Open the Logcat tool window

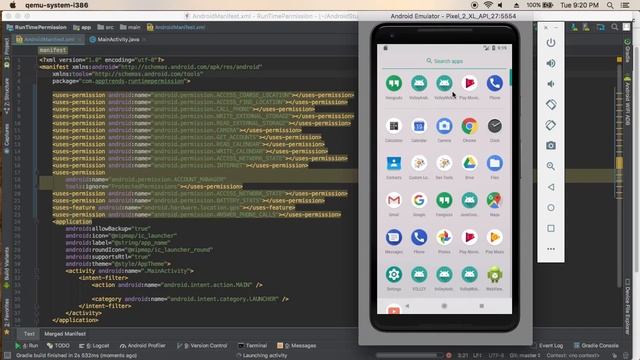[94, 345]
